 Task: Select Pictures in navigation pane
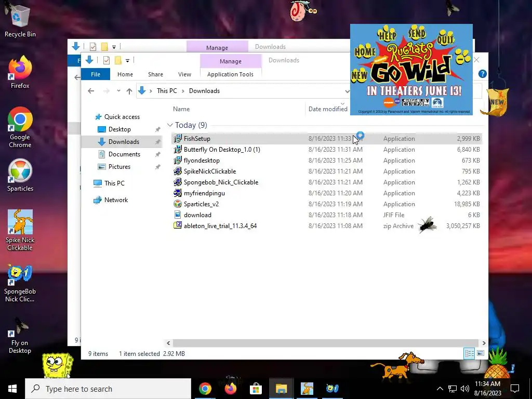coord(119,167)
